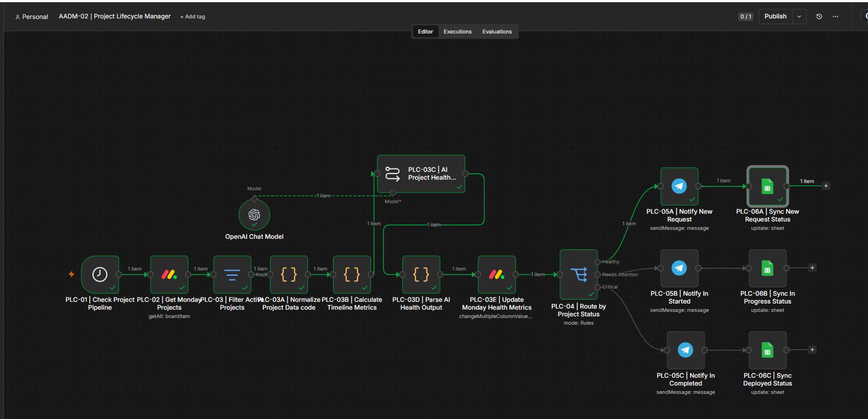Select the PLC-04 Route by Project Status switch node
The height and width of the screenshot is (419, 868).
(578, 274)
